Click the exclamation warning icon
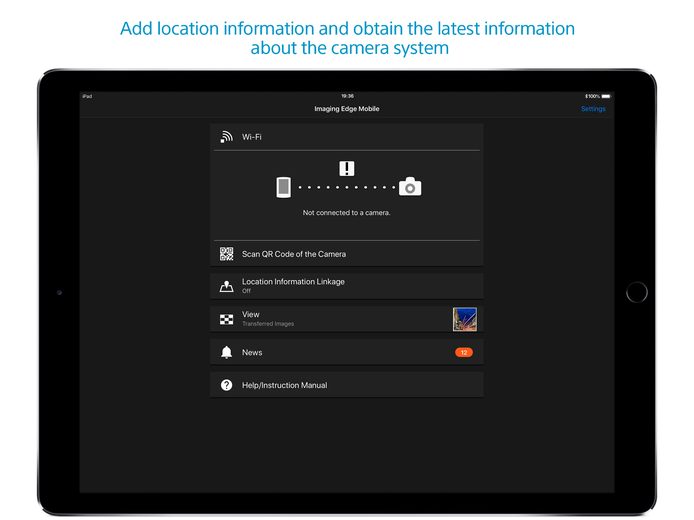The width and height of the screenshot is (694, 520). [x=347, y=168]
